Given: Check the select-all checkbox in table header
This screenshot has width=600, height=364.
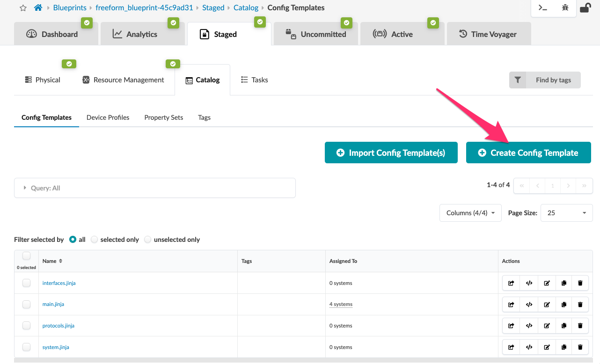Looking at the screenshot, I should 26,255.
